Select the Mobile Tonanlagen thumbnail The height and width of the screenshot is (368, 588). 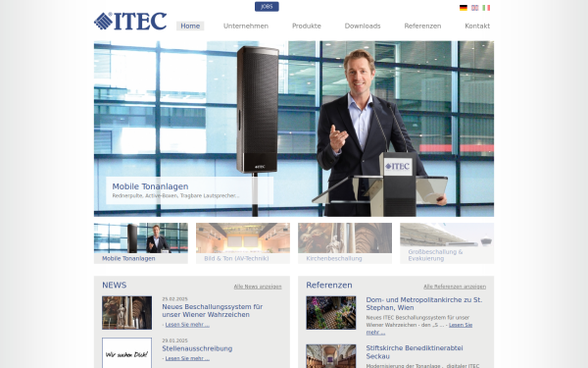click(x=140, y=243)
